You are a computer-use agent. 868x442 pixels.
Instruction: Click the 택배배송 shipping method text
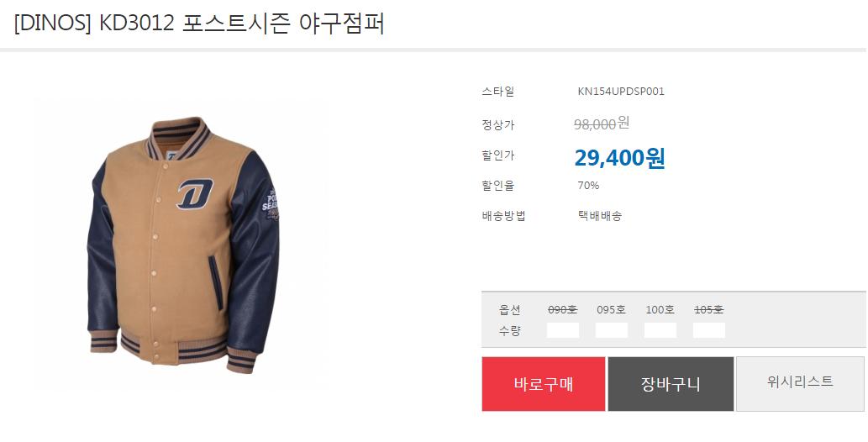600,215
